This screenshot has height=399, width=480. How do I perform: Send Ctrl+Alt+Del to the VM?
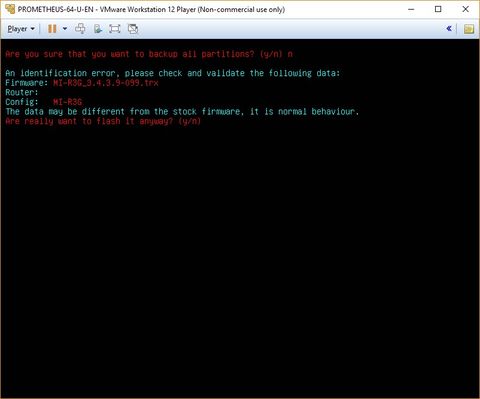tap(80, 29)
